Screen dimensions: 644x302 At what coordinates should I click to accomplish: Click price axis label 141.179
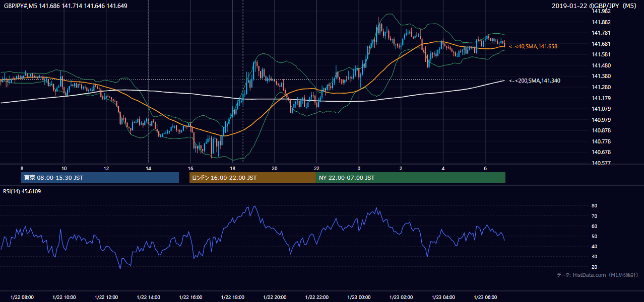[x=600, y=98]
